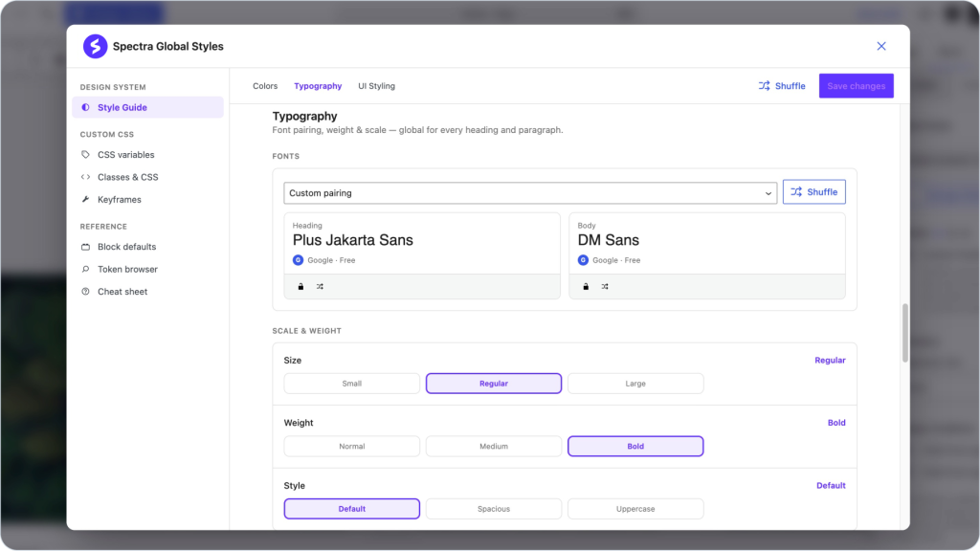Click the Classes & CSS code icon
This screenshot has width=980, height=551.
[x=85, y=177]
